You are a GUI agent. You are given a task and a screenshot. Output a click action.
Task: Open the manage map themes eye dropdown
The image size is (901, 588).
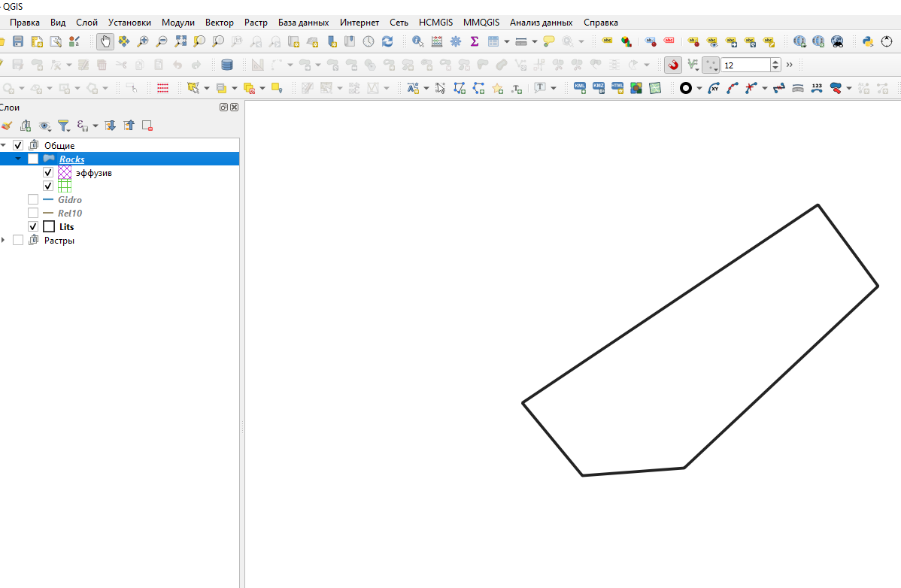coord(45,126)
